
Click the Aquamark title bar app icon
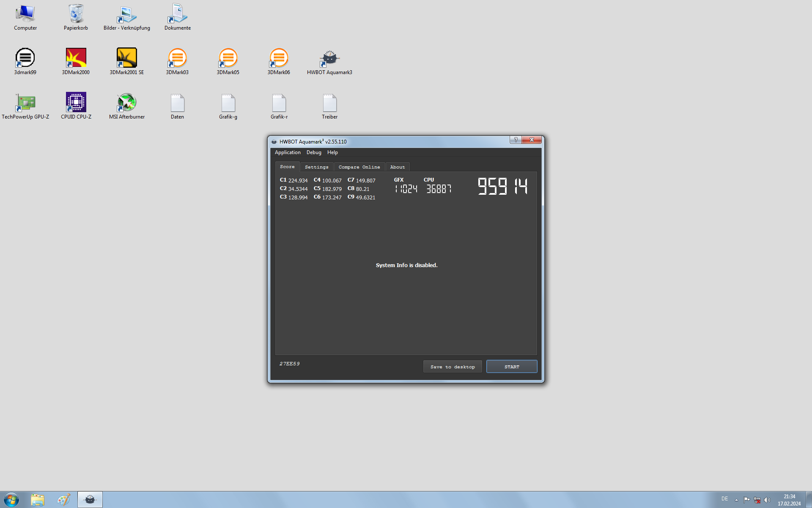[274, 141]
